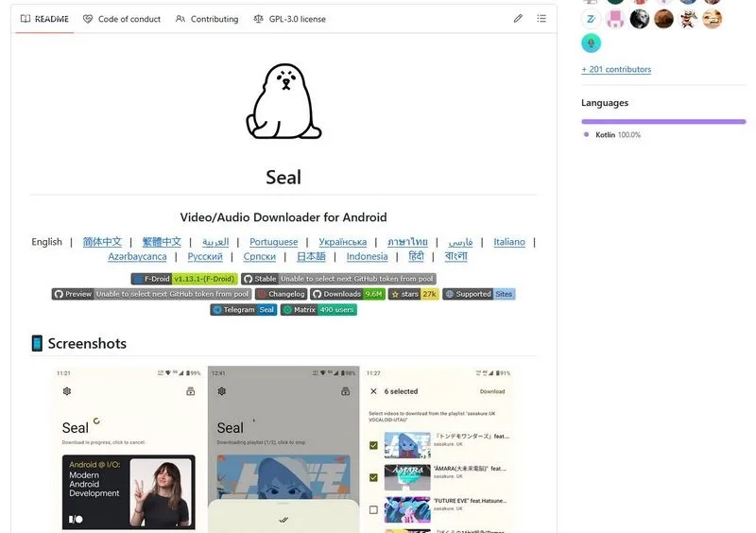Open the Portuguese translation link
The height and width of the screenshot is (533, 756).
click(273, 242)
